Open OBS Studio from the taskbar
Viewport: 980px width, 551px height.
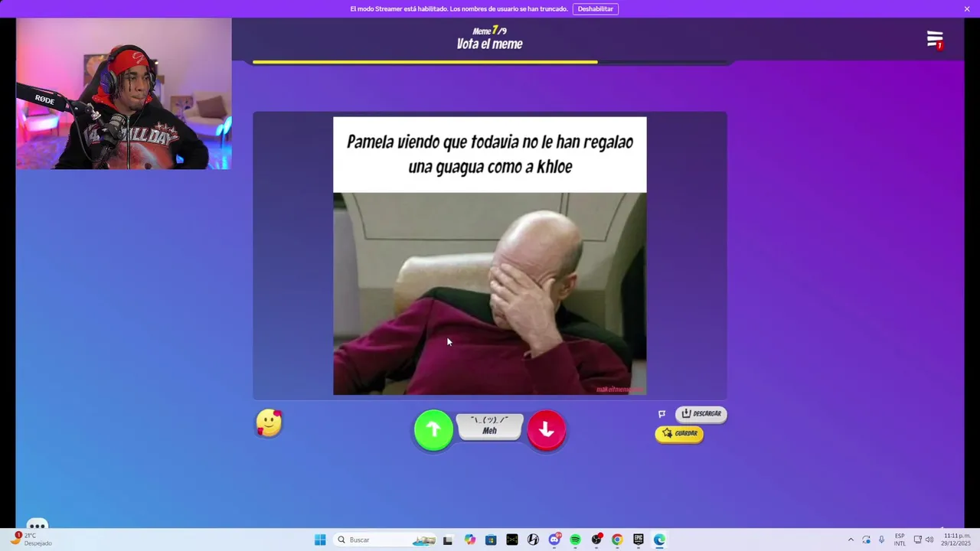(x=596, y=540)
